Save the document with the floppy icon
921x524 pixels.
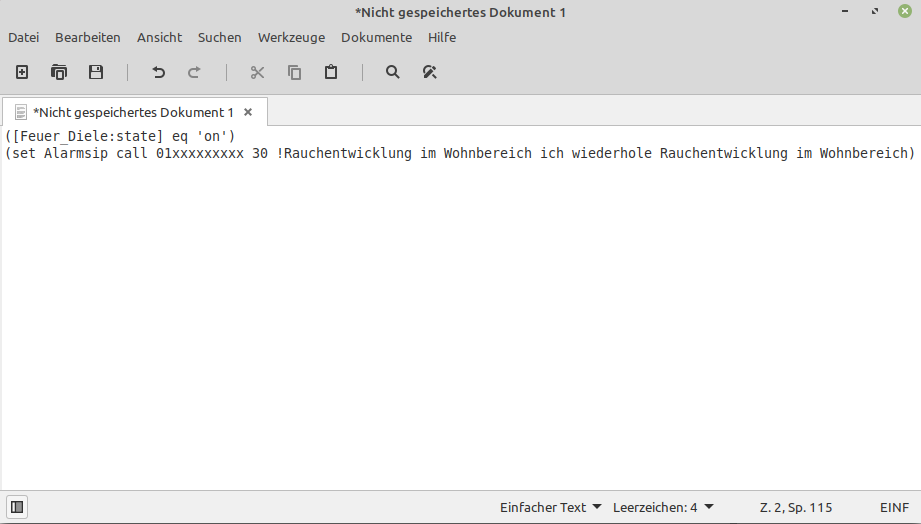pos(96,72)
